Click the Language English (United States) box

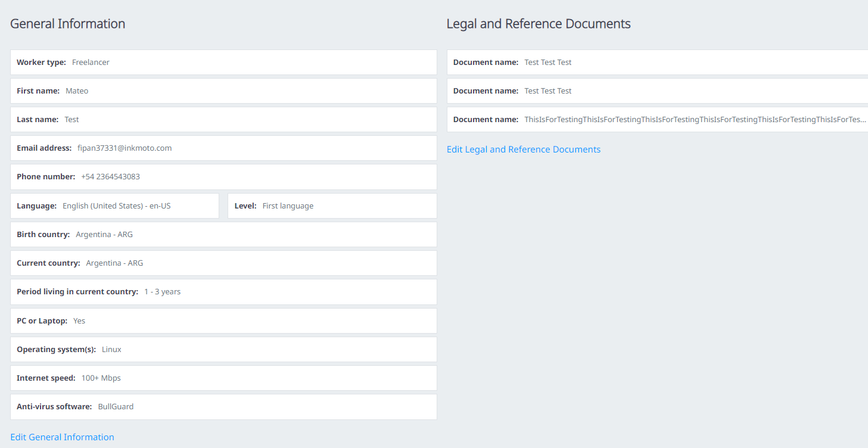coord(114,206)
